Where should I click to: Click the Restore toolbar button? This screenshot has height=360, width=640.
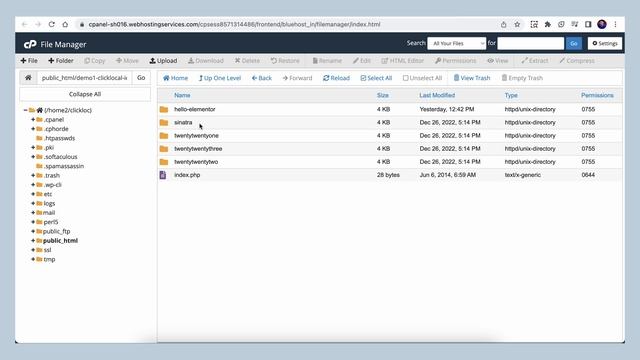pyautogui.click(x=285, y=60)
